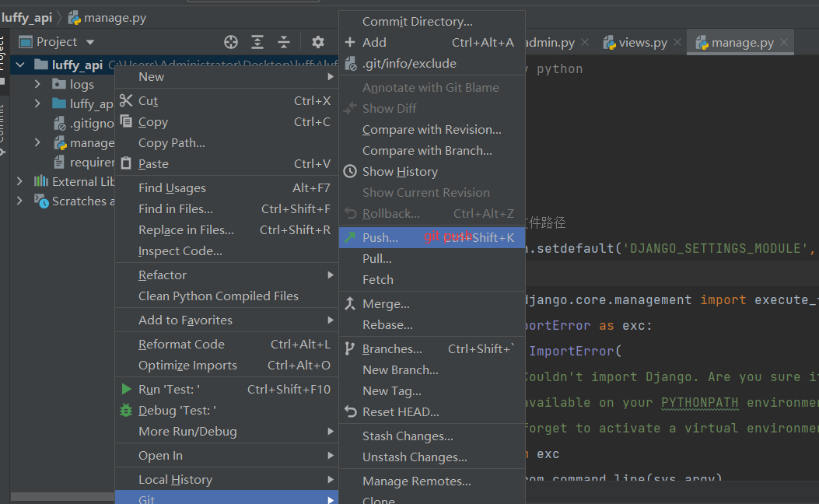Expand External Libraries node
819x504 pixels.
pos(20,181)
